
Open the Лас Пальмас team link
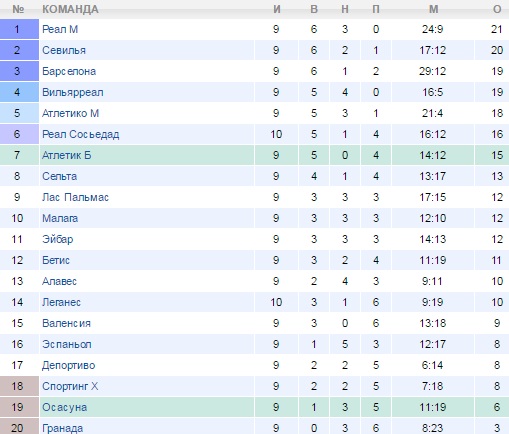coord(75,197)
